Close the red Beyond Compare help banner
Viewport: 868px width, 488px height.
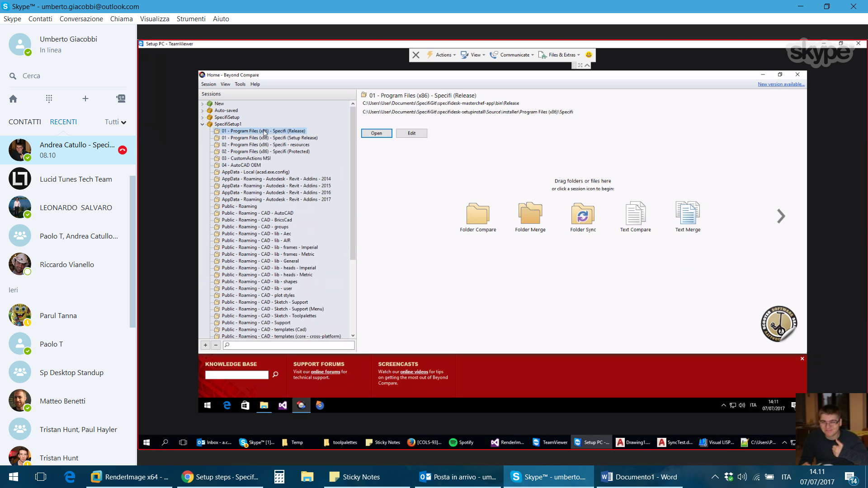pyautogui.click(x=802, y=359)
